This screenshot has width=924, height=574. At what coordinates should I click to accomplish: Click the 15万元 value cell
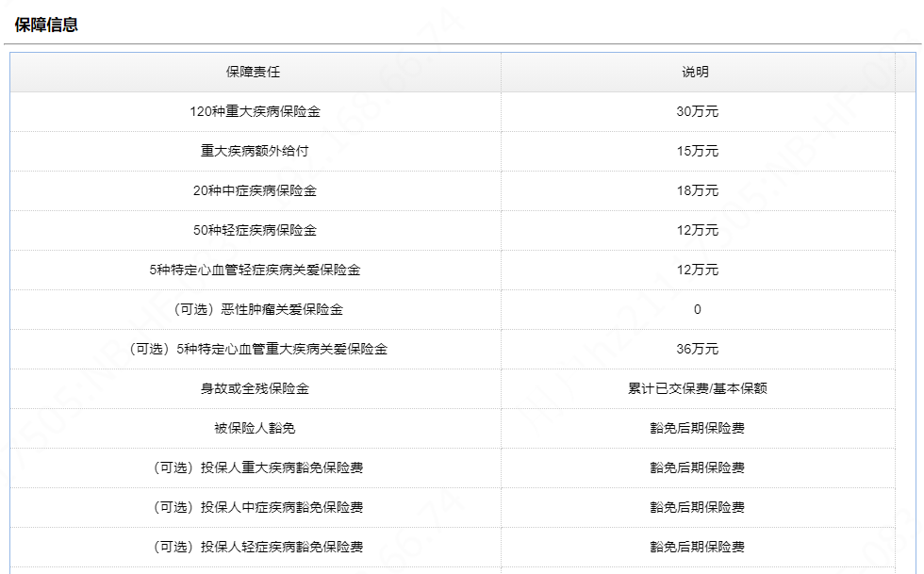pos(697,150)
